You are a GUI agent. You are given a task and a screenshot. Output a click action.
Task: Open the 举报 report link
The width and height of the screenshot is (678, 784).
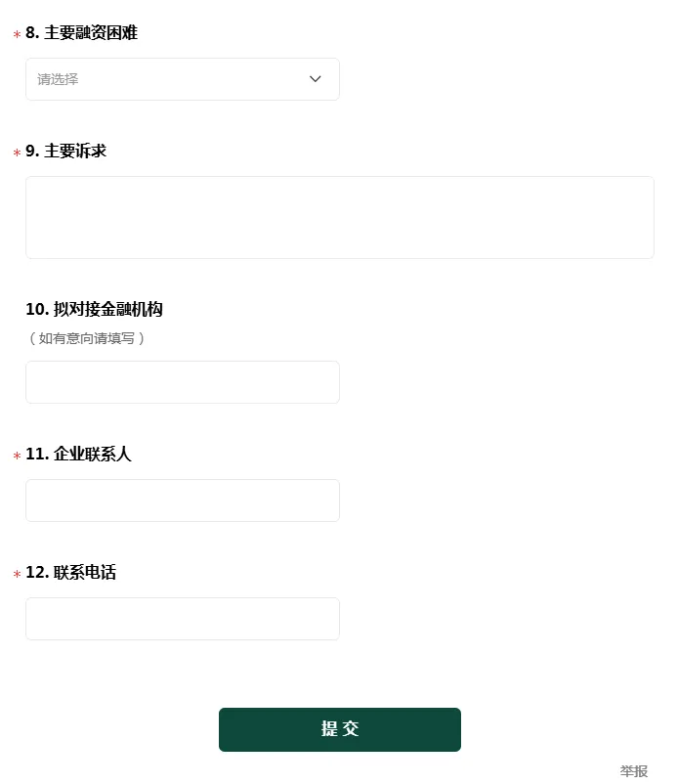point(633,771)
